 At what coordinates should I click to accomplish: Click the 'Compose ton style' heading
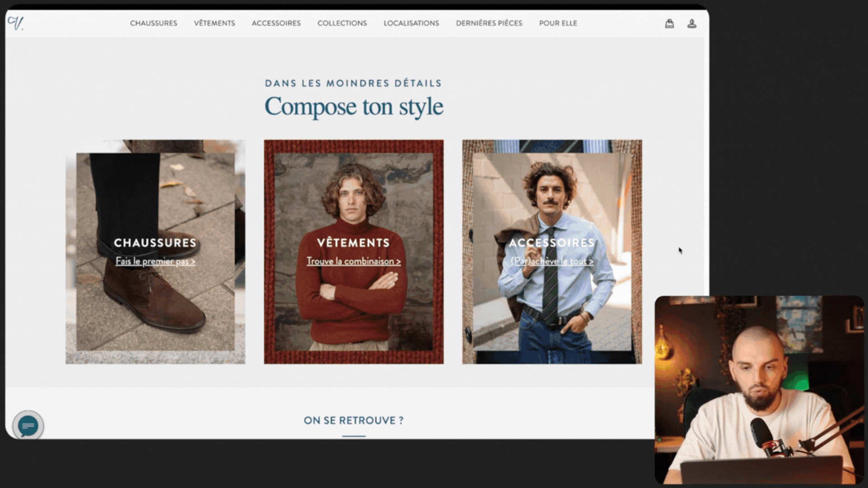[x=354, y=107]
